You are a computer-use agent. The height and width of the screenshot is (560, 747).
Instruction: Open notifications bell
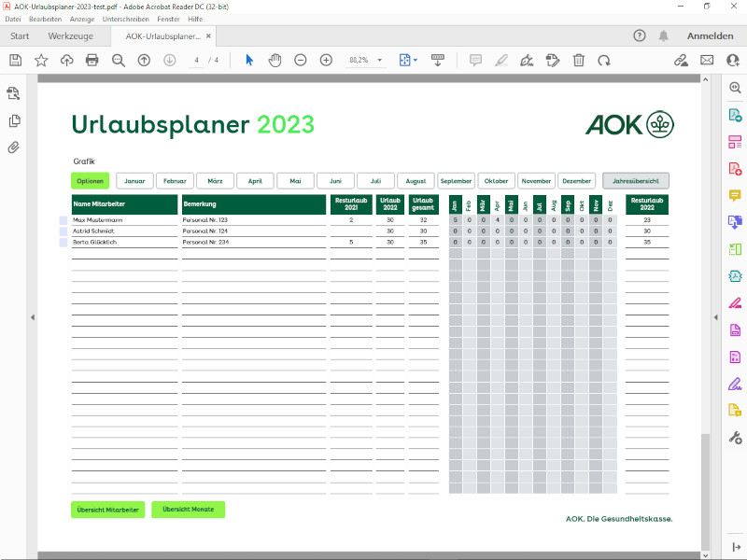(663, 35)
